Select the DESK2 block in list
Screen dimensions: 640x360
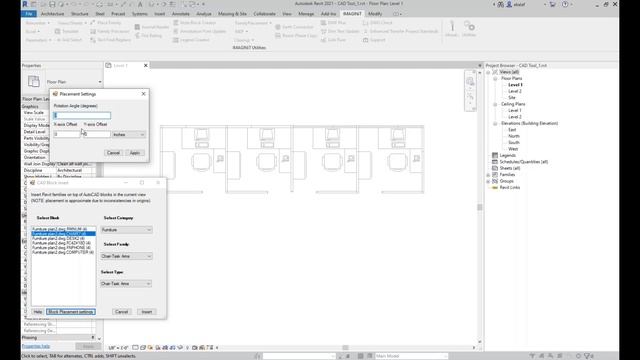pyautogui.click(x=58, y=238)
